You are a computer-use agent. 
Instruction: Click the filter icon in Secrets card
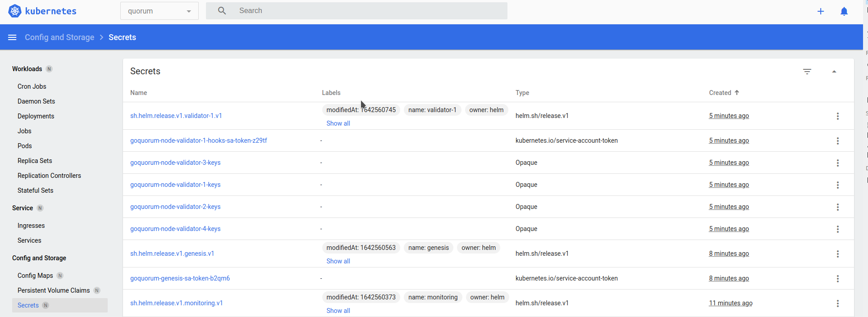807,72
